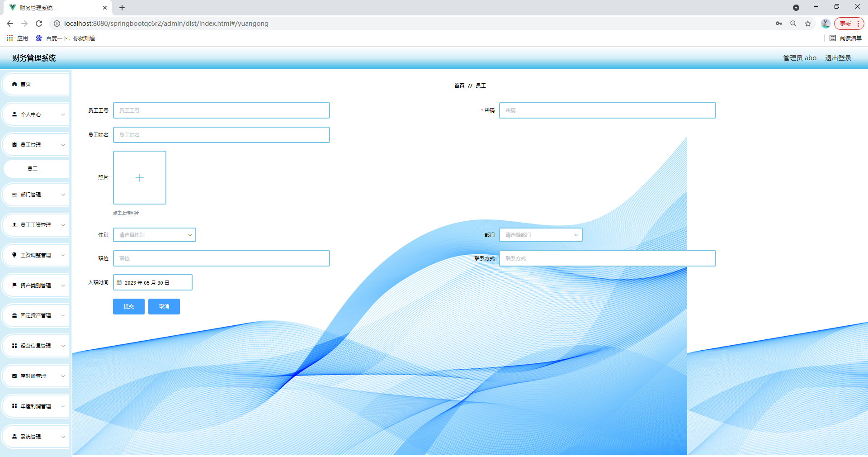Open the 部门 department dropdown
868x457 pixels.
tap(540, 235)
